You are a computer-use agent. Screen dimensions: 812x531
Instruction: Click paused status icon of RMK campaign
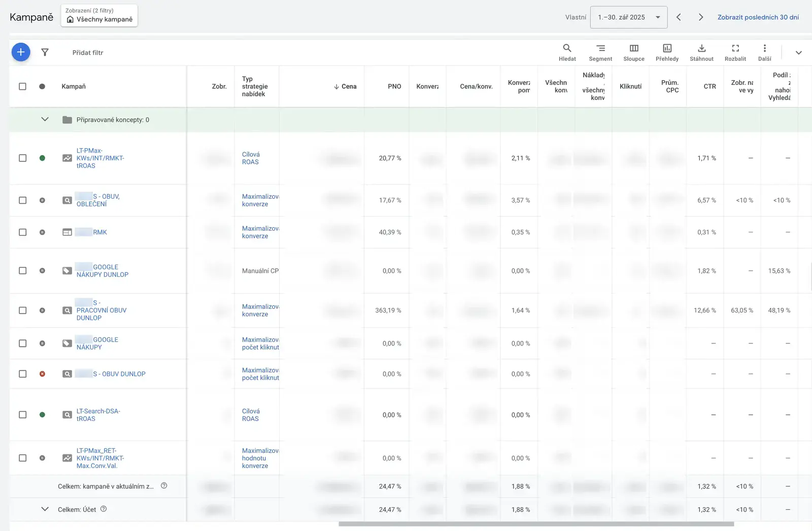click(42, 232)
